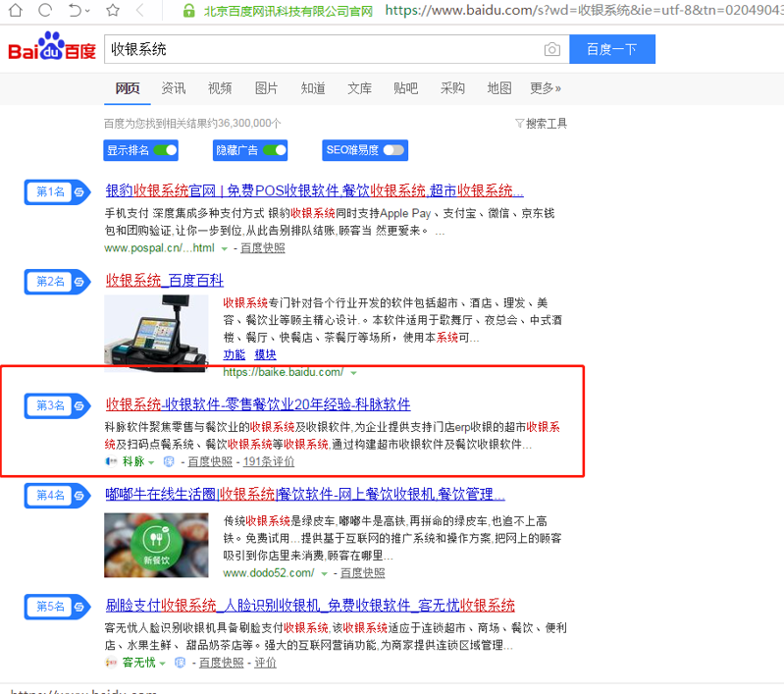This screenshot has height=694, width=784.
Task: Switch to the 贴吧 tab
Action: click(405, 88)
